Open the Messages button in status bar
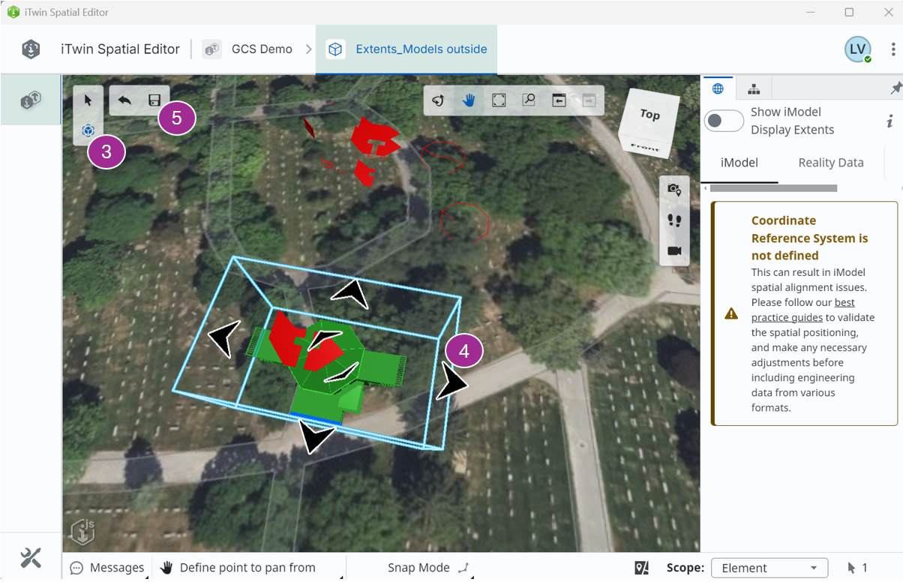 coord(107,568)
